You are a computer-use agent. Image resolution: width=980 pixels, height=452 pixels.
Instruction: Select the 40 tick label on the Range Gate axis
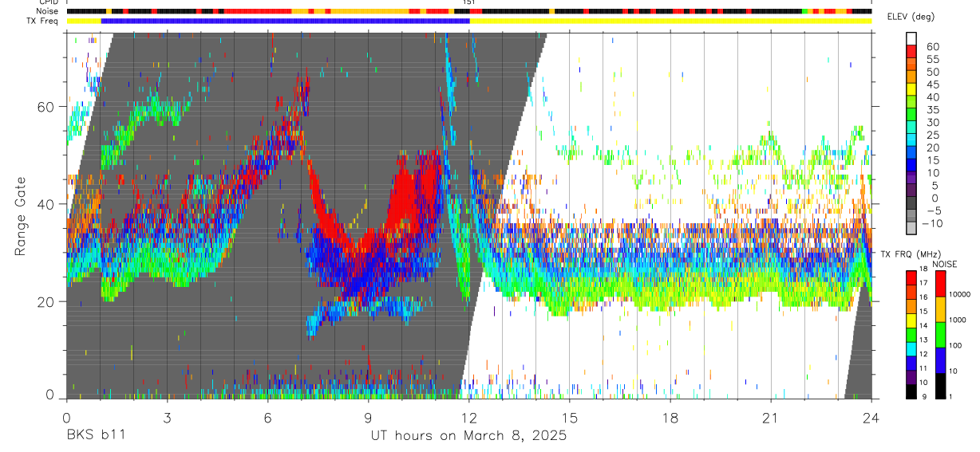pos(47,204)
